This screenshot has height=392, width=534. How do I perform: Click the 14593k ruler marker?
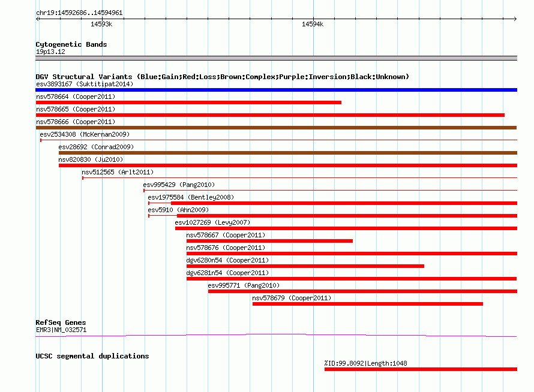pos(101,24)
